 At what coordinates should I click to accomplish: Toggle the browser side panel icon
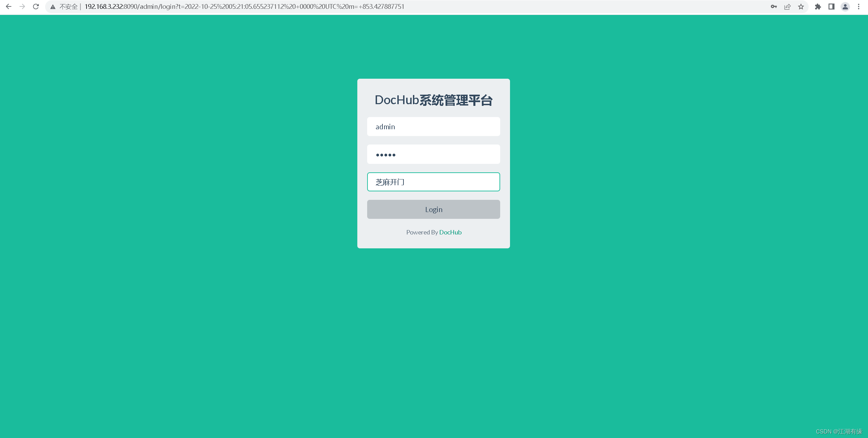[x=831, y=6]
